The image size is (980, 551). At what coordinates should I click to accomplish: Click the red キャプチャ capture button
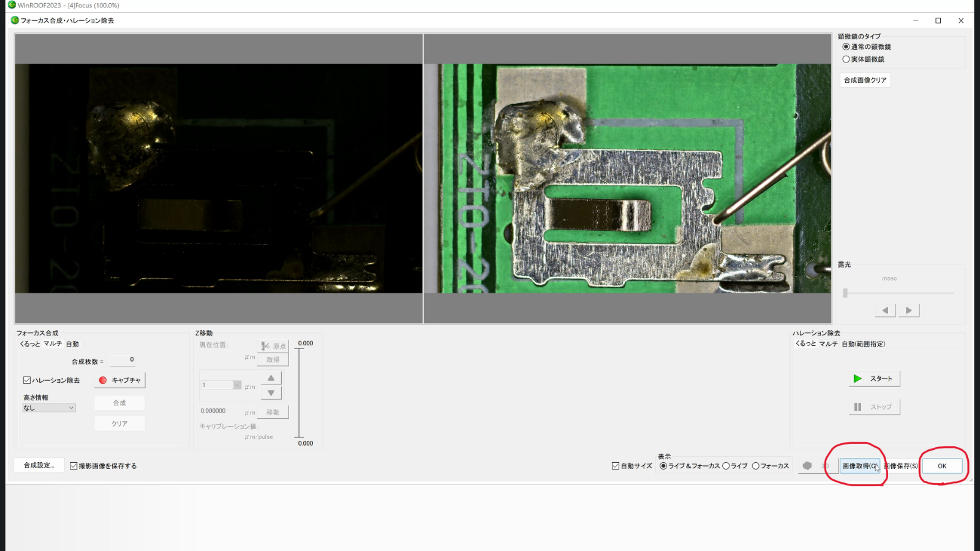[119, 380]
